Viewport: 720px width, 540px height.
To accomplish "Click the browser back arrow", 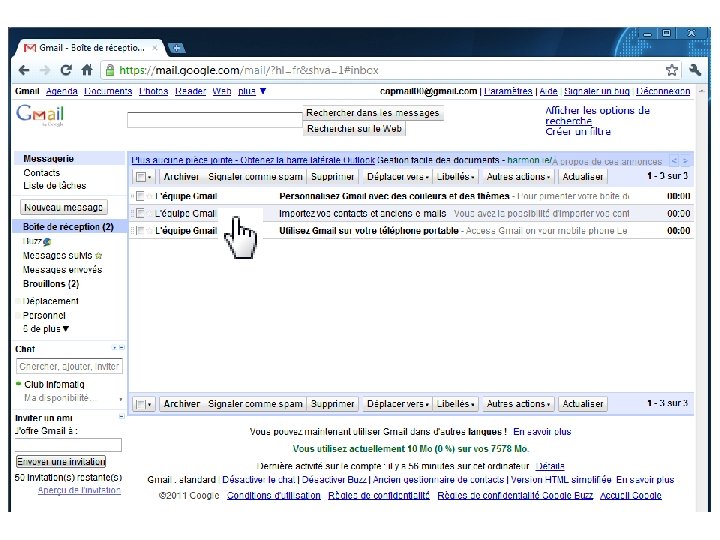I will pos(24,70).
